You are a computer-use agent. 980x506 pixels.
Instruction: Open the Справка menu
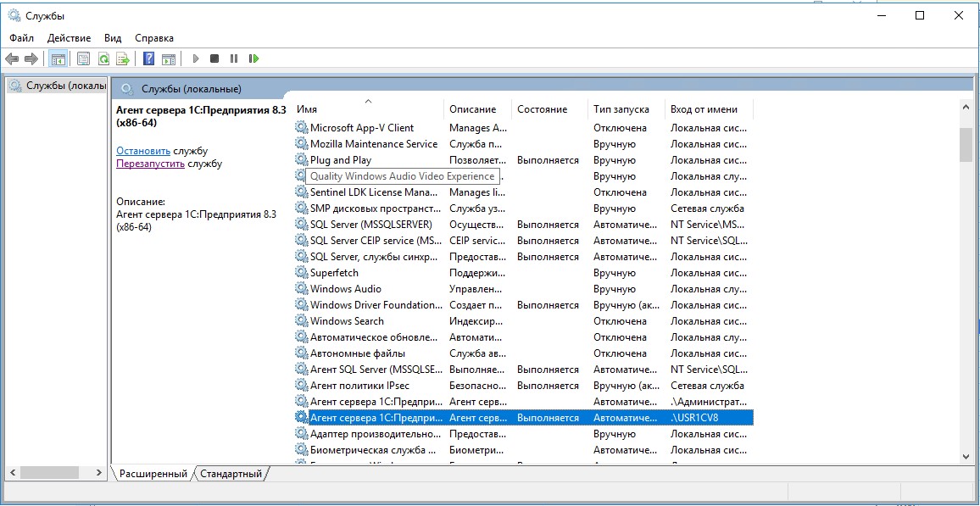coord(154,38)
